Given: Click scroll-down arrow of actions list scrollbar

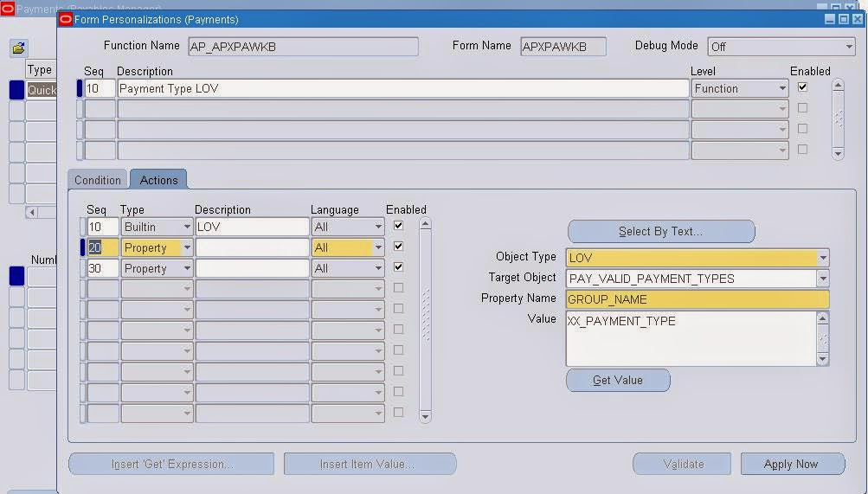Looking at the screenshot, I should 425,416.
